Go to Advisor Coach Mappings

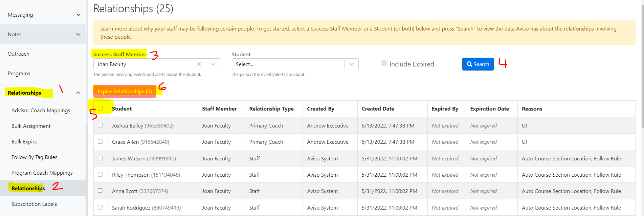pos(41,111)
